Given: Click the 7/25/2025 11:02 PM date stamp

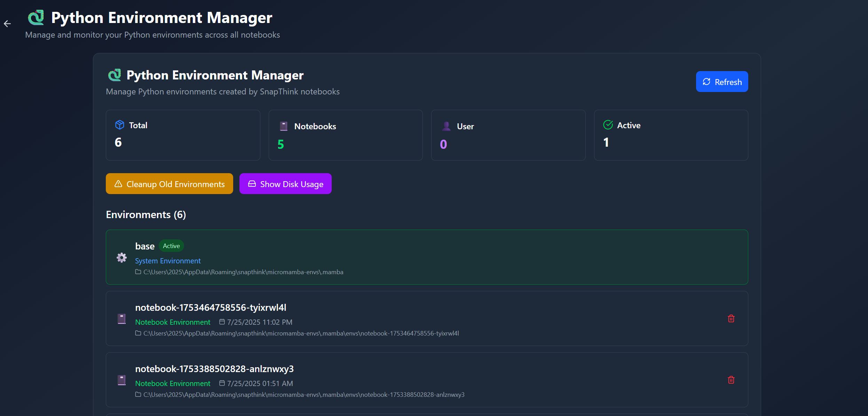Looking at the screenshot, I should [x=259, y=322].
